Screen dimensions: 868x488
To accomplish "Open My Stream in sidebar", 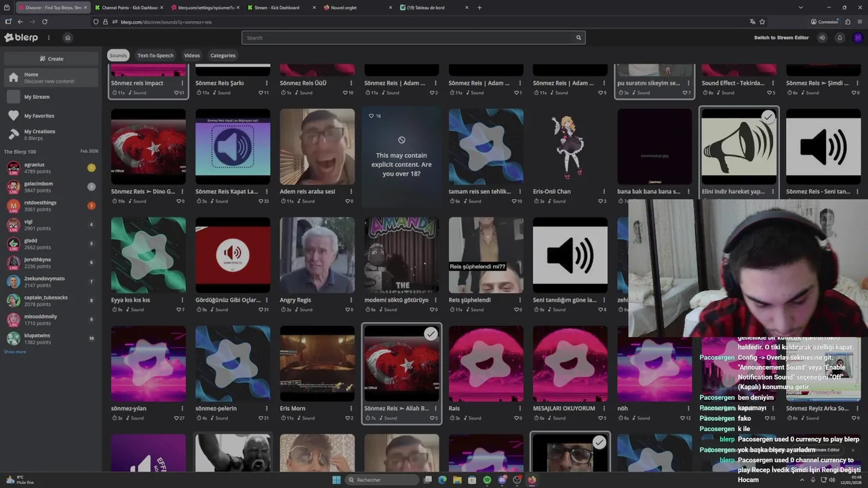I will coord(52,97).
